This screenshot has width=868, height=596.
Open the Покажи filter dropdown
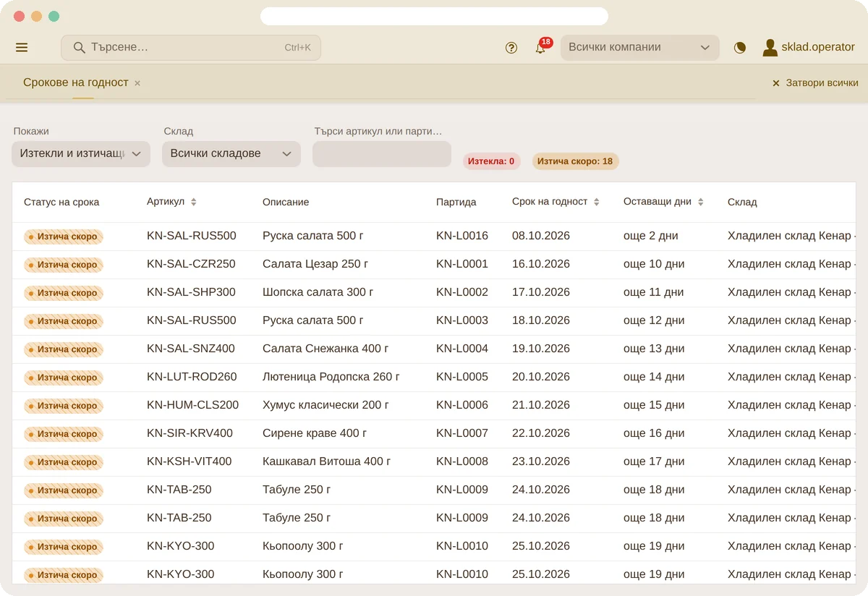[81, 154]
